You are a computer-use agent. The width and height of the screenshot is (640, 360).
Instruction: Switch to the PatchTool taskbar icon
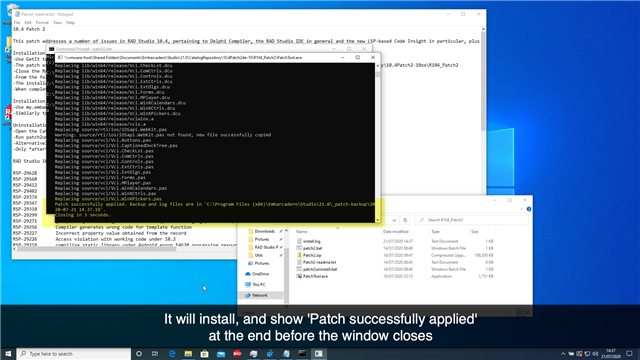(x=319, y=353)
